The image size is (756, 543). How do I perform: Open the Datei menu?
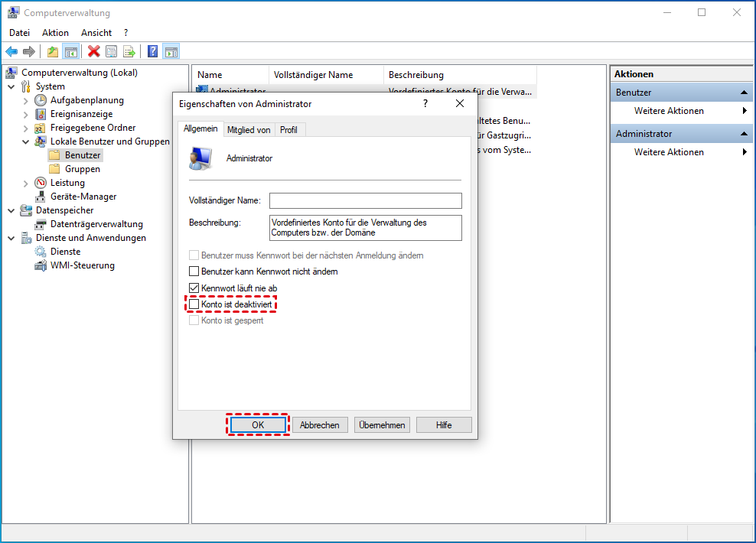pyautogui.click(x=19, y=33)
